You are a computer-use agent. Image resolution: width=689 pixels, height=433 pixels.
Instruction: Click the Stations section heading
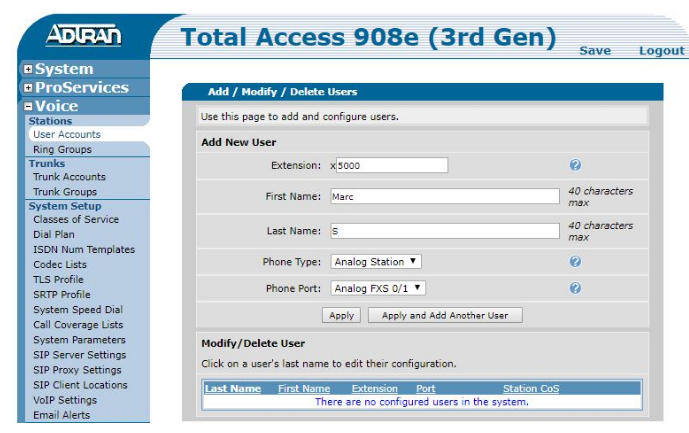pos(50,121)
